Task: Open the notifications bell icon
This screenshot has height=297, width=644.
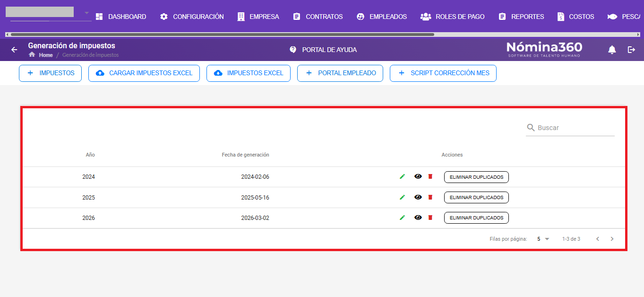Action: click(x=612, y=50)
